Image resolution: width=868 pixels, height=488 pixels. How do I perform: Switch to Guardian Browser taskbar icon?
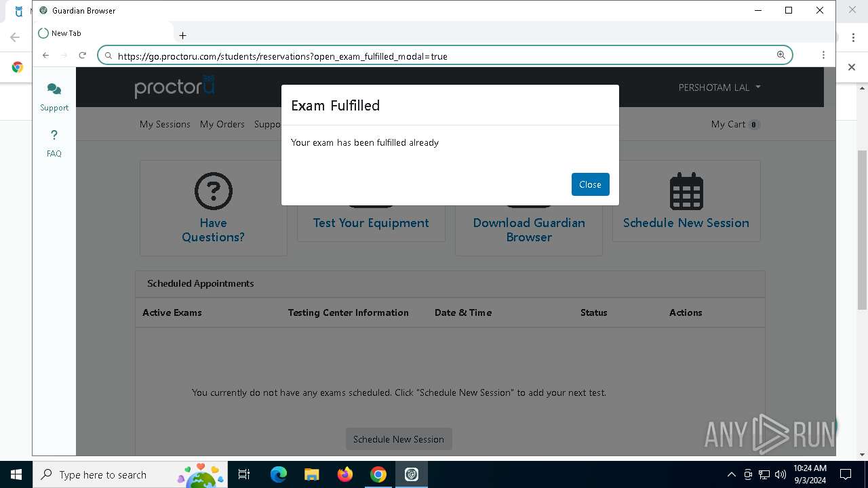tap(412, 474)
